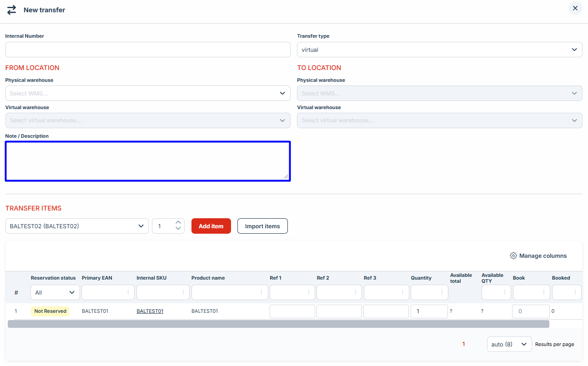Click the red Add item button
Screen dimensions: 588x366
(x=211, y=226)
